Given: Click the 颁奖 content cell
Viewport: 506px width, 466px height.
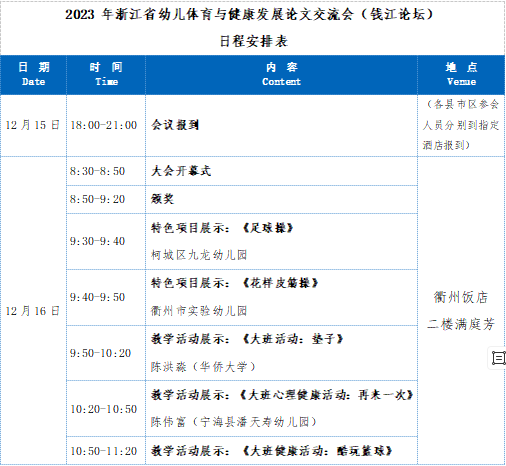Looking at the screenshot, I should pyautogui.click(x=281, y=199).
